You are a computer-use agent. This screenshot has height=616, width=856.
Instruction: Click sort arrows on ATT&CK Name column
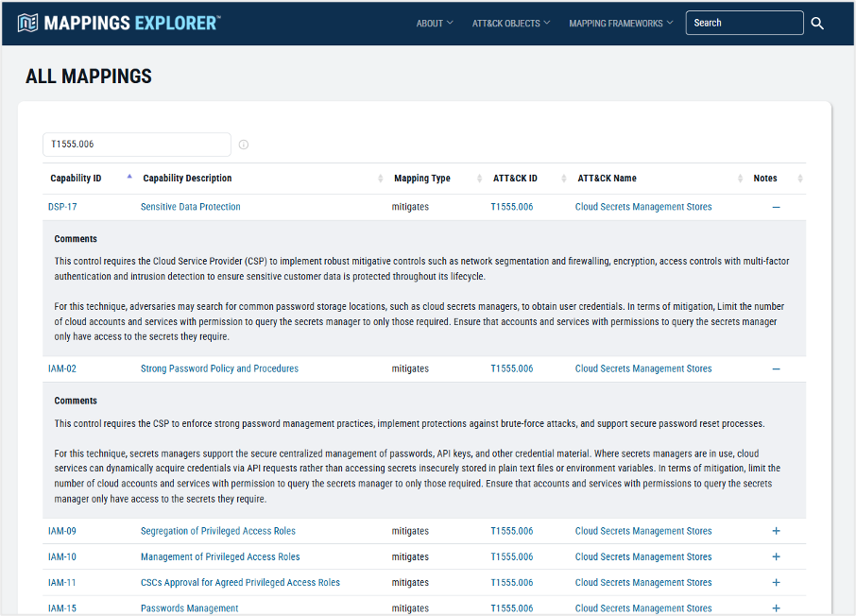(x=740, y=179)
